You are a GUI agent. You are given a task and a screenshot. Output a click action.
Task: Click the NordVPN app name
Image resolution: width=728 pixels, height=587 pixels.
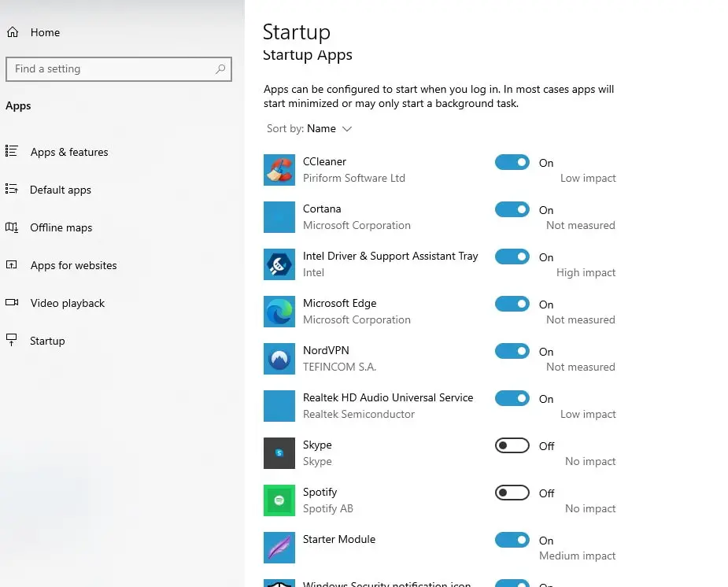[326, 350]
